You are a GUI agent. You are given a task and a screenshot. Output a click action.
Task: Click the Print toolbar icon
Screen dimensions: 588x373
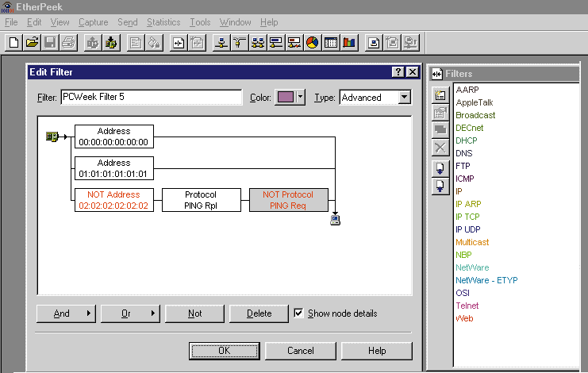tap(68, 42)
